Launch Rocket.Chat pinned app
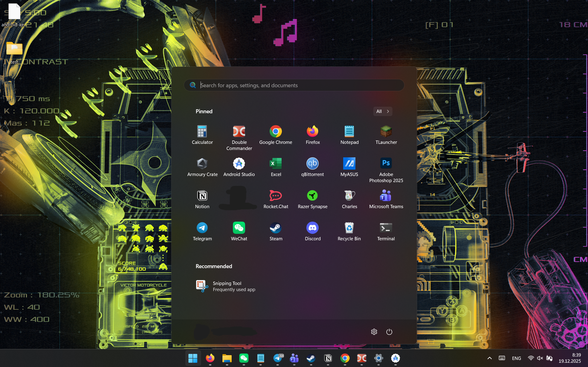Image resolution: width=588 pixels, height=367 pixels. (276, 199)
